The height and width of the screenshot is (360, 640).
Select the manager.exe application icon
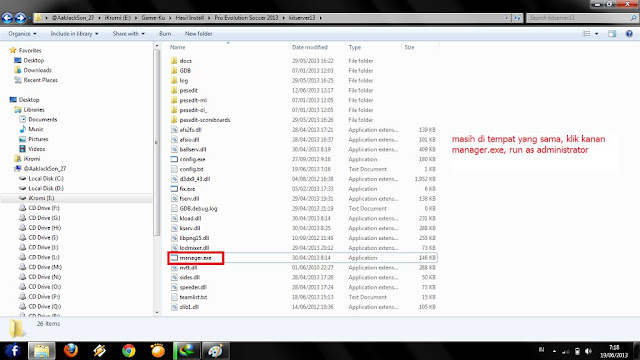pyautogui.click(x=174, y=258)
